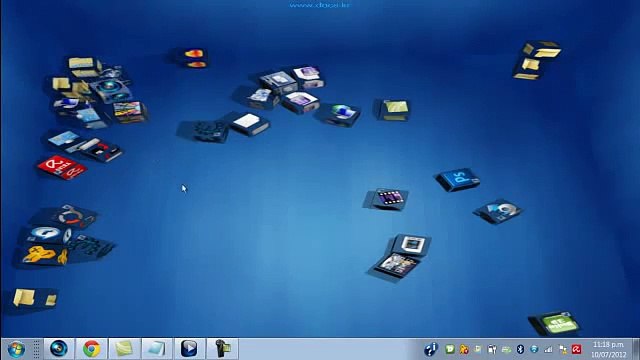
Task: Open Bluetooth tray icon
Action: 520,349
